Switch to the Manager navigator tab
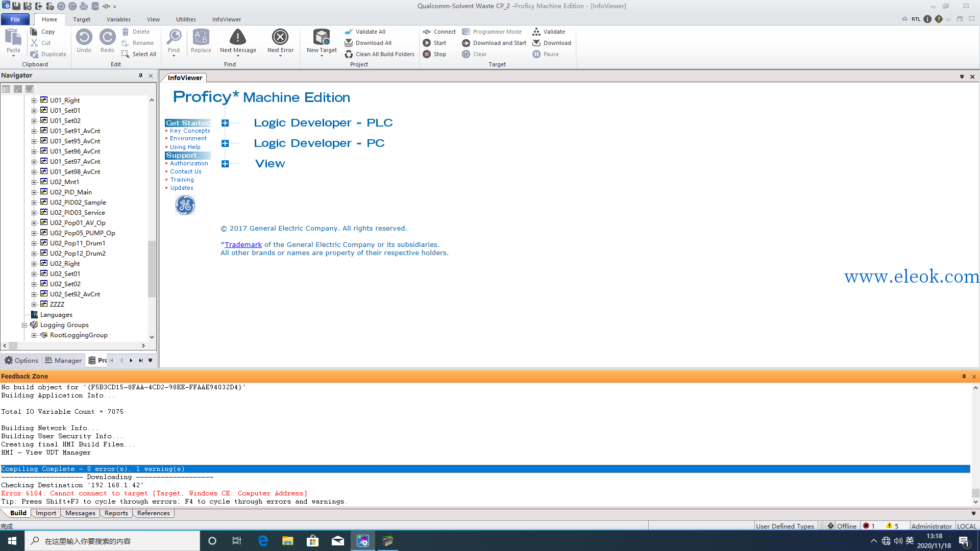This screenshot has height=551, width=980. [63, 360]
